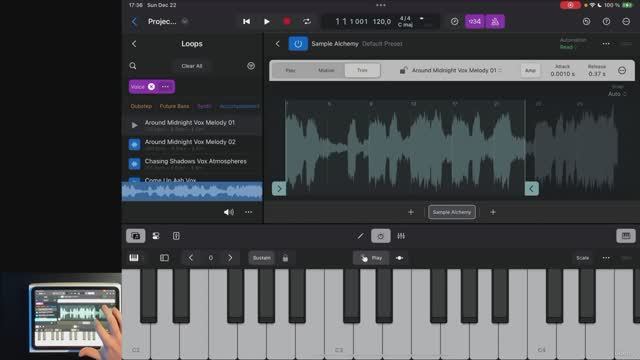Open the Fader/info view icon
Screen dimensions: 640x360
point(176,236)
